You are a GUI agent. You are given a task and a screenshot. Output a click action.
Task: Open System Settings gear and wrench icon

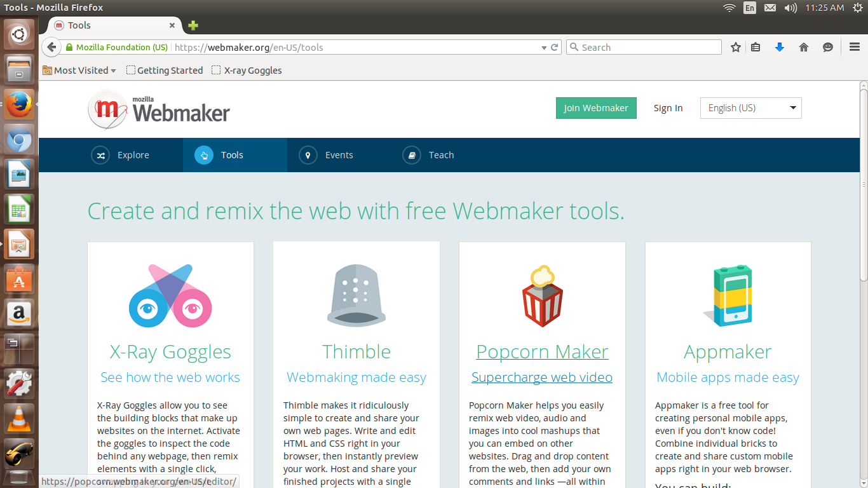pyautogui.click(x=19, y=384)
